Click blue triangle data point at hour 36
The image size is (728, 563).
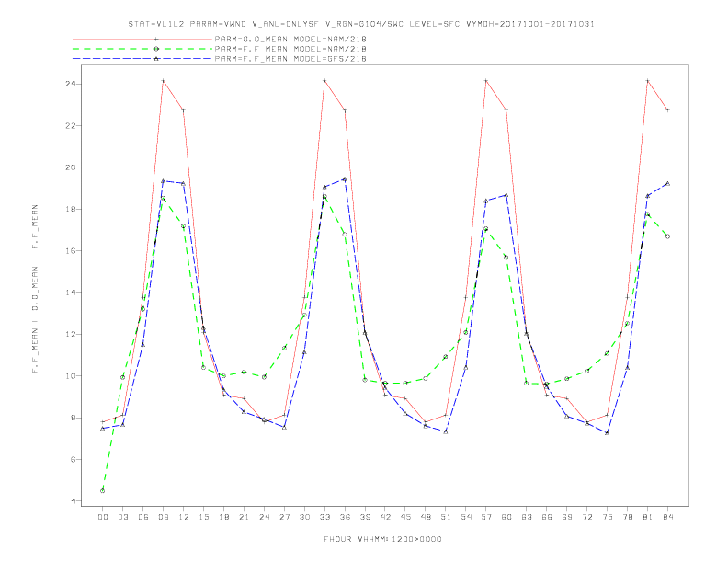[x=345, y=178]
